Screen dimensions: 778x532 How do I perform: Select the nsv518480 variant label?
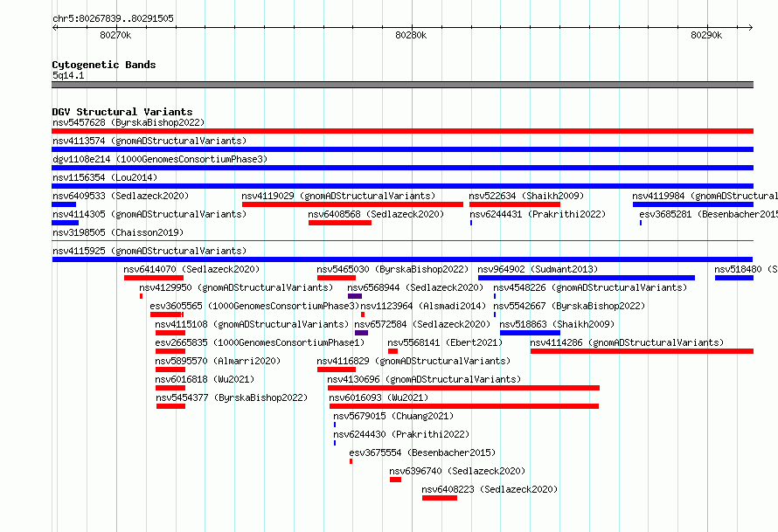point(747,269)
